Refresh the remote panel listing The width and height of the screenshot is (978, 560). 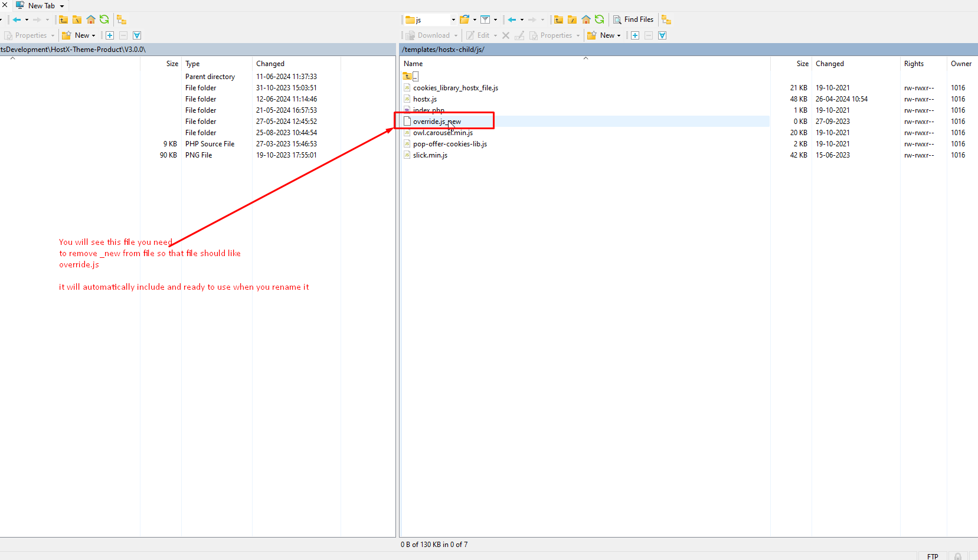click(x=600, y=19)
